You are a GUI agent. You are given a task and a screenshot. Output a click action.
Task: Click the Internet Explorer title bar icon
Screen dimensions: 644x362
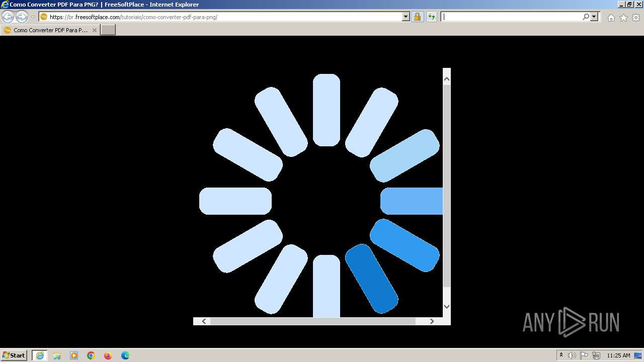point(5,5)
